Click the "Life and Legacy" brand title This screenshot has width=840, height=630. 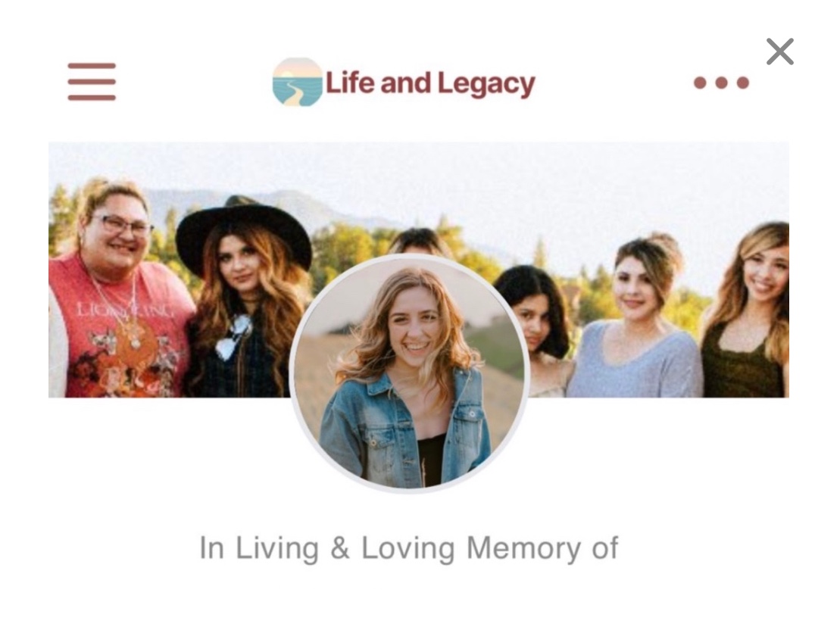click(x=430, y=83)
